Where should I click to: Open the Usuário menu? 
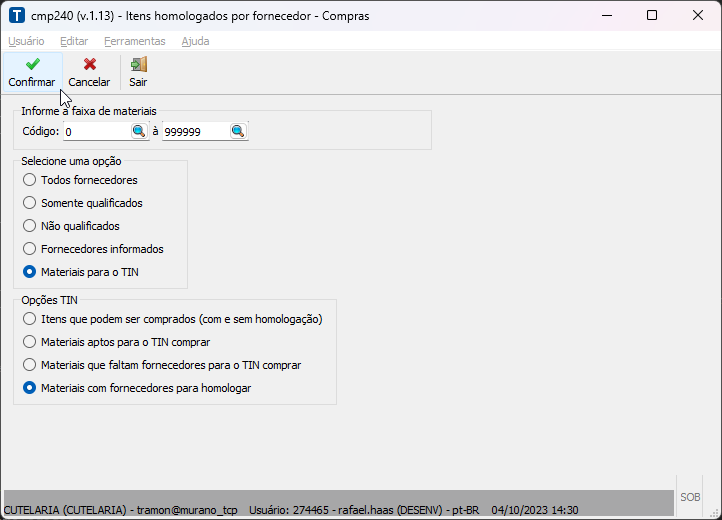(26, 41)
